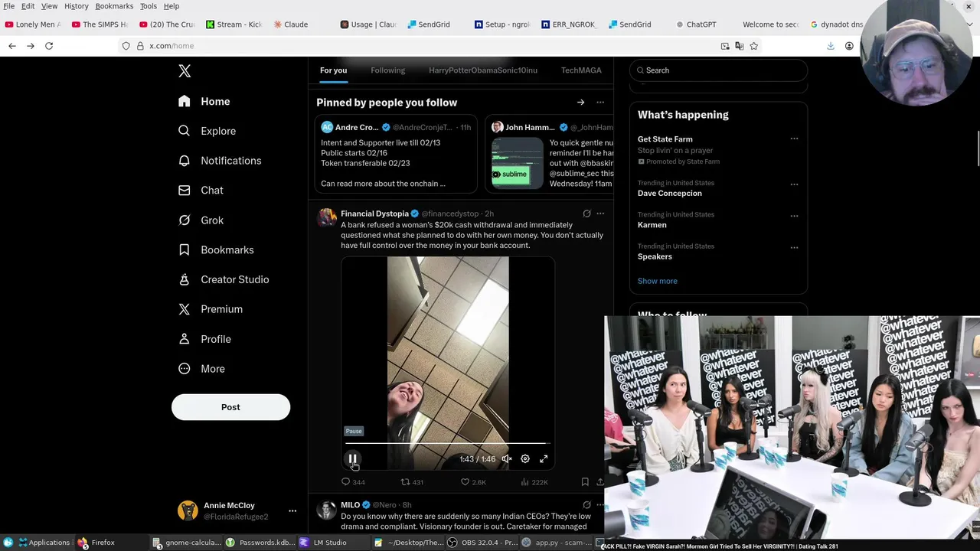Like the Financial Dystopia post
This screenshot has height=551, width=980.
(x=473, y=482)
